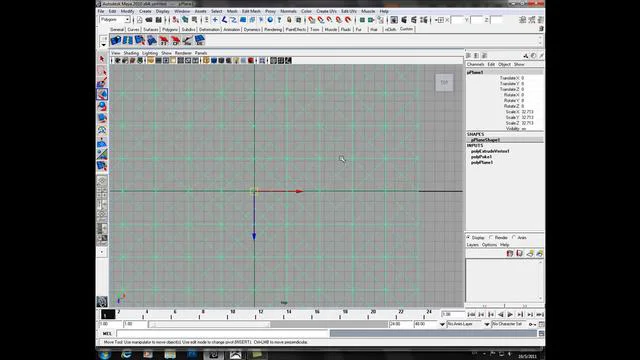Screen dimensions: 640x360
Task: Click the MEL command input field
Action: (223, 333)
